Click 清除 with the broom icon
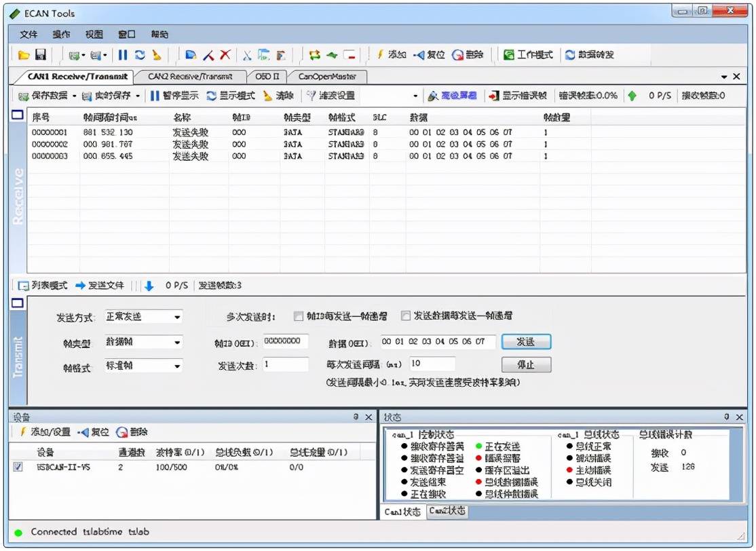Image resolution: width=756 pixels, height=551 pixels. coord(278,96)
